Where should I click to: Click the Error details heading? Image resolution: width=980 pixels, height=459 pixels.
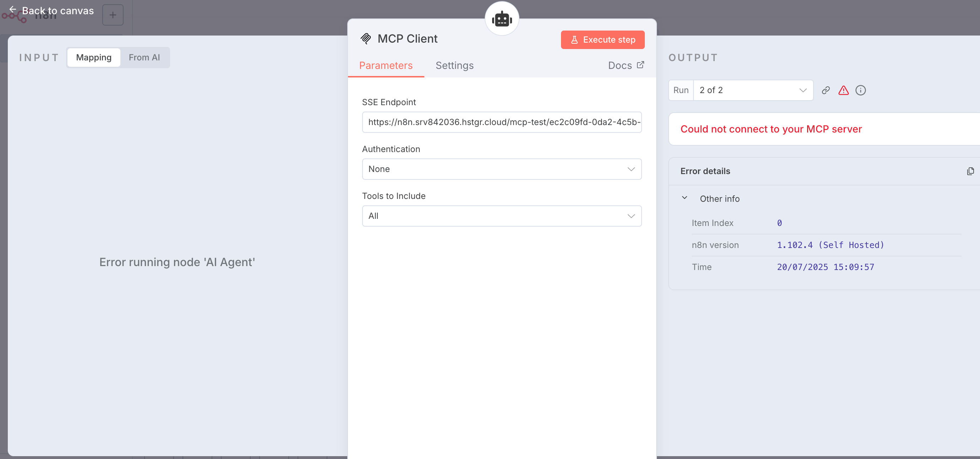tap(705, 171)
